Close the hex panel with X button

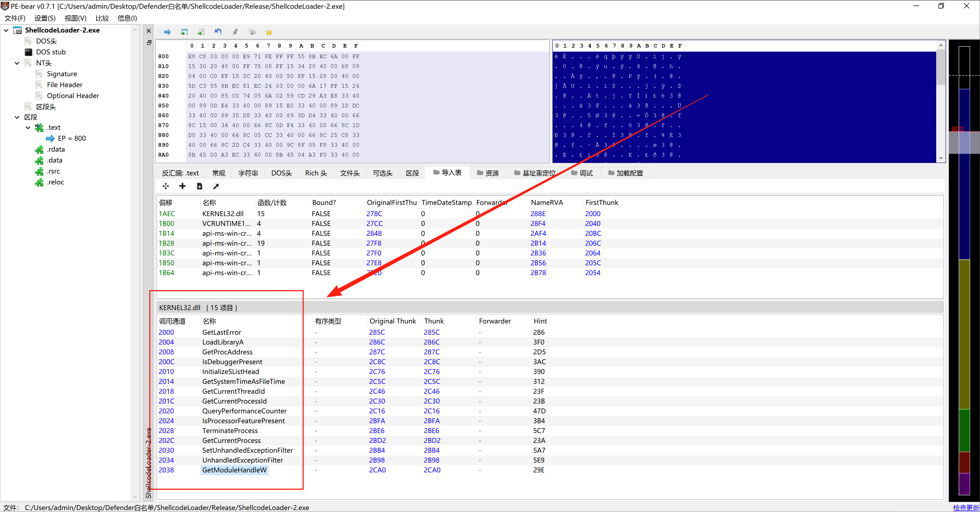149,31
